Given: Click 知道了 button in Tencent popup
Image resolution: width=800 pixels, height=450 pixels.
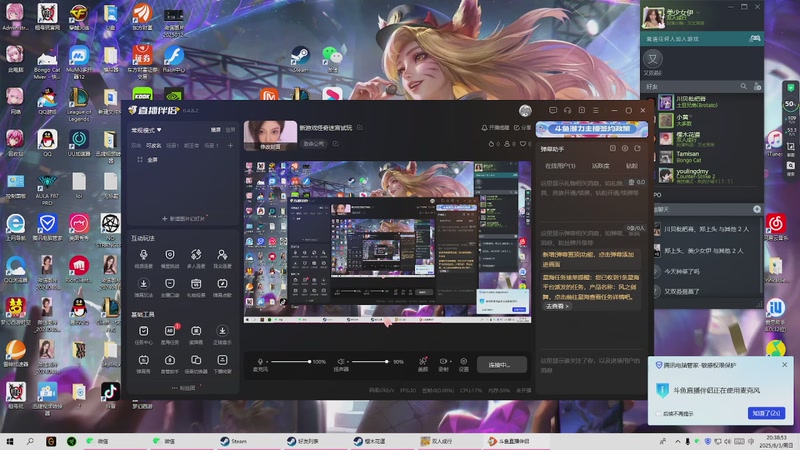Looking at the screenshot, I should click(766, 413).
